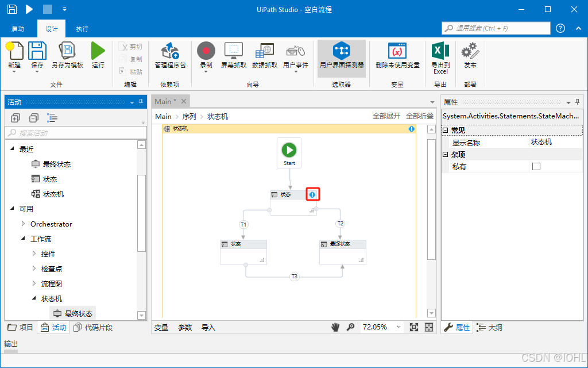588x368 pixels.
Task: Click the 发布 publish gears icon
Action: [470, 51]
